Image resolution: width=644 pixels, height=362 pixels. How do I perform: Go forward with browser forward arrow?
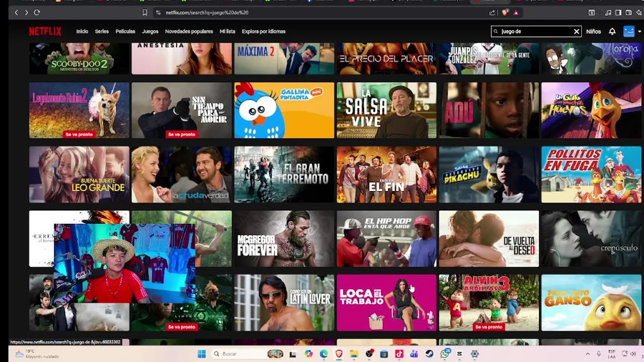(x=26, y=12)
